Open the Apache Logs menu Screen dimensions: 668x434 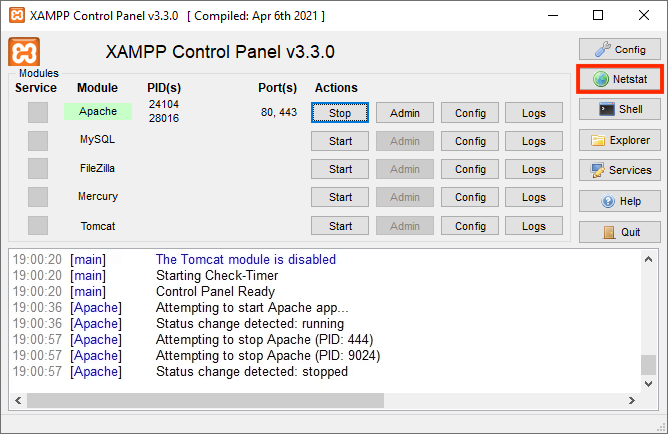534,113
